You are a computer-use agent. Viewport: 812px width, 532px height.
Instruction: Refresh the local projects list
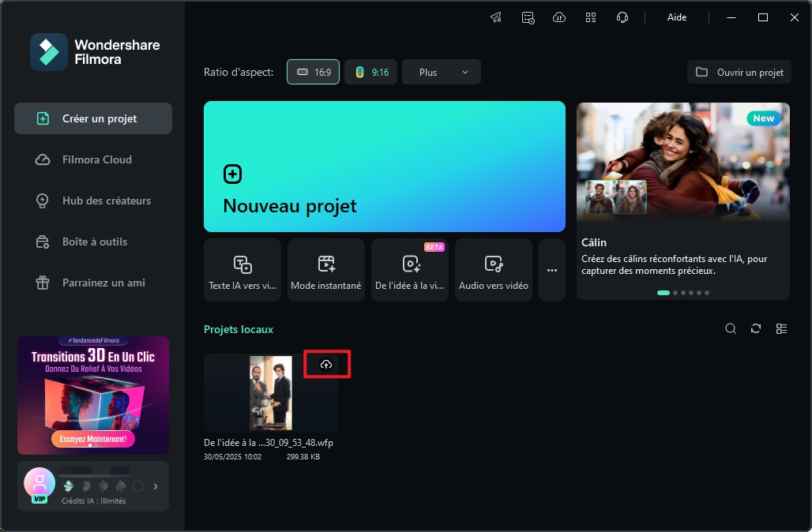[756, 328]
